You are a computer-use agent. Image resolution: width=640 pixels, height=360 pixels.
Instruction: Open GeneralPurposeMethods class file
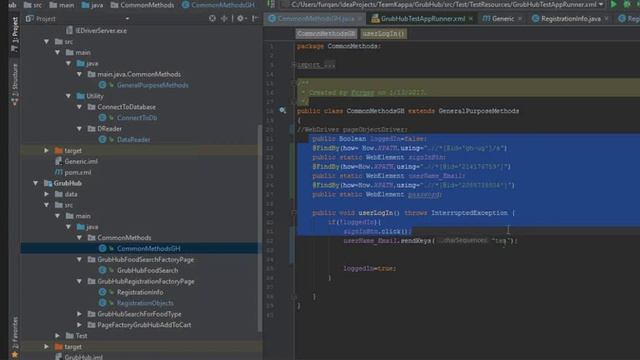pos(153,85)
